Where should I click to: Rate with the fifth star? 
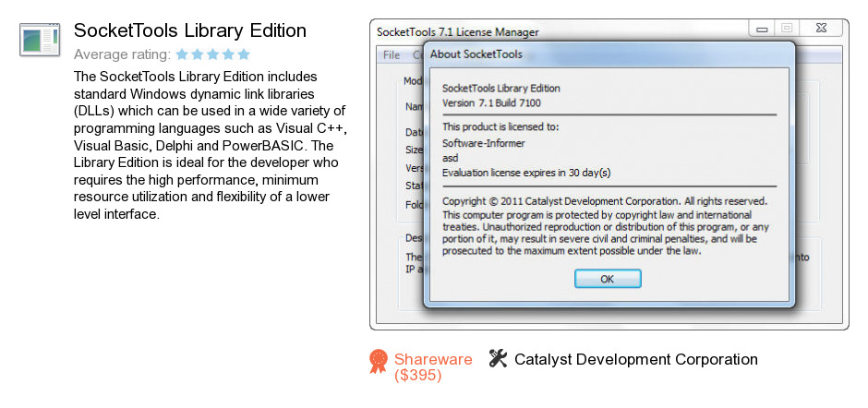[x=244, y=54]
